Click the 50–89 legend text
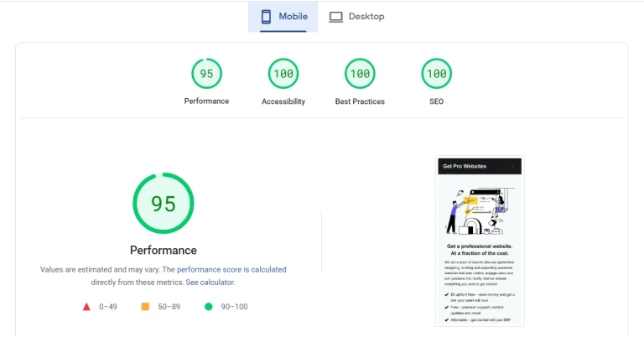644x337 pixels. pyautogui.click(x=169, y=307)
